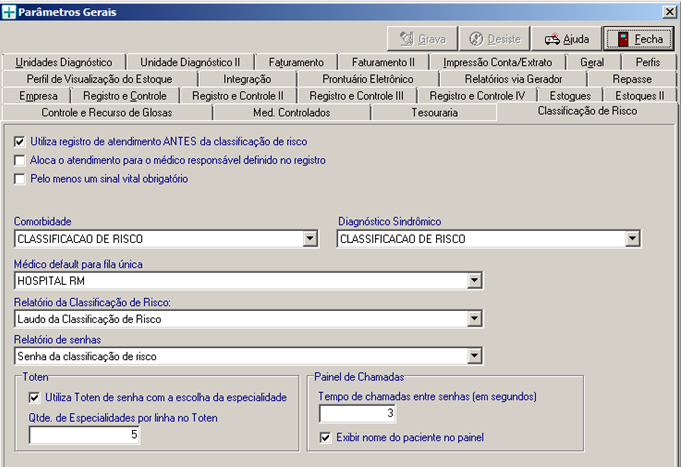The width and height of the screenshot is (681, 467).
Task: Go to Faturamento II tab
Action: 383,63
